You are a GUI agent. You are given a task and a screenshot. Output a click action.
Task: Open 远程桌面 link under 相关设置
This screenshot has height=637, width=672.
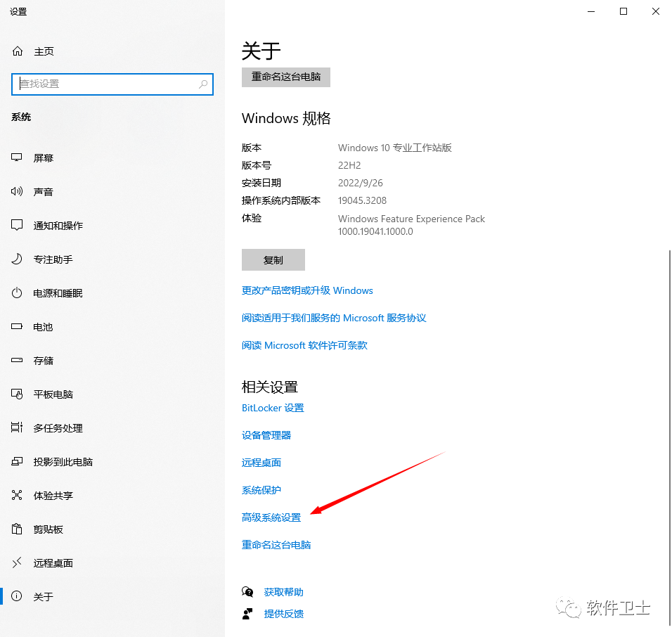tap(261, 463)
